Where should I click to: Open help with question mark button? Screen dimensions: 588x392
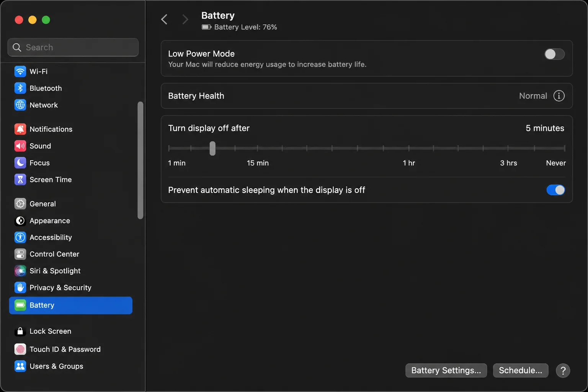click(x=563, y=371)
